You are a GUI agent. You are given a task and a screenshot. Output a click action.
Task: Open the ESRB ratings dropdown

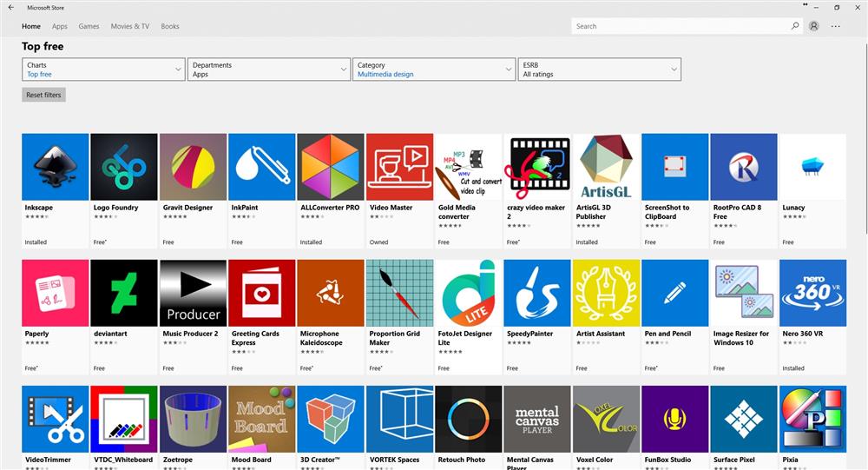[x=600, y=70]
